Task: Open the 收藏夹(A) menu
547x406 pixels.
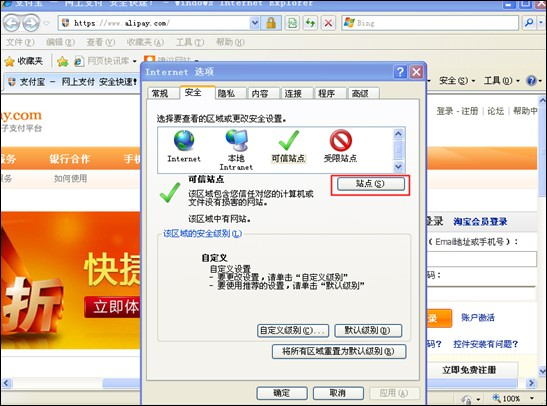Action: 145,42
